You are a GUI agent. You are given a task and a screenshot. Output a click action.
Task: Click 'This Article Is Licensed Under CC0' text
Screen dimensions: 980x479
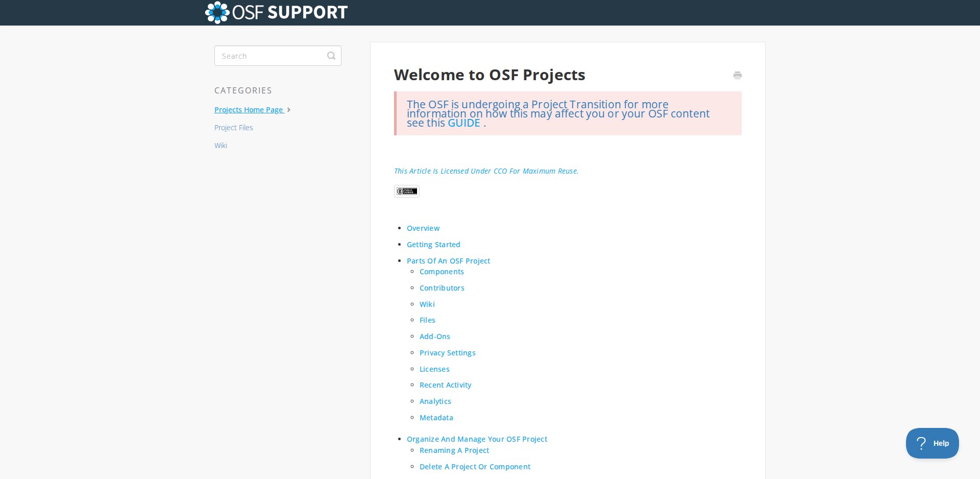tap(486, 171)
